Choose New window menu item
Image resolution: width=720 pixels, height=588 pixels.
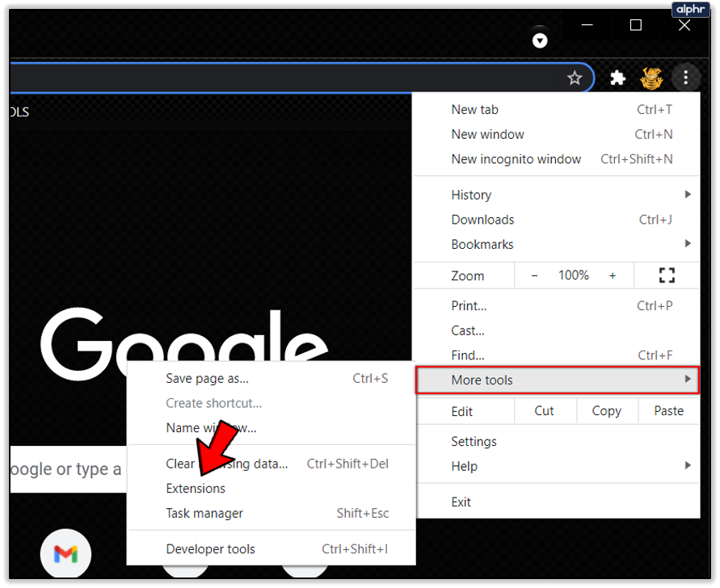tap(557, 135)
